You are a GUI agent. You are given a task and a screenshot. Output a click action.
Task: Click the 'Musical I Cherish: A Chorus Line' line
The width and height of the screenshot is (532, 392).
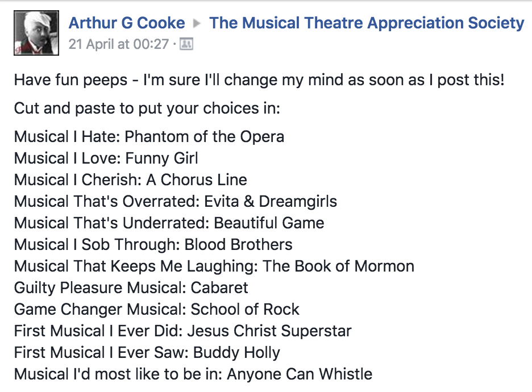130,180
